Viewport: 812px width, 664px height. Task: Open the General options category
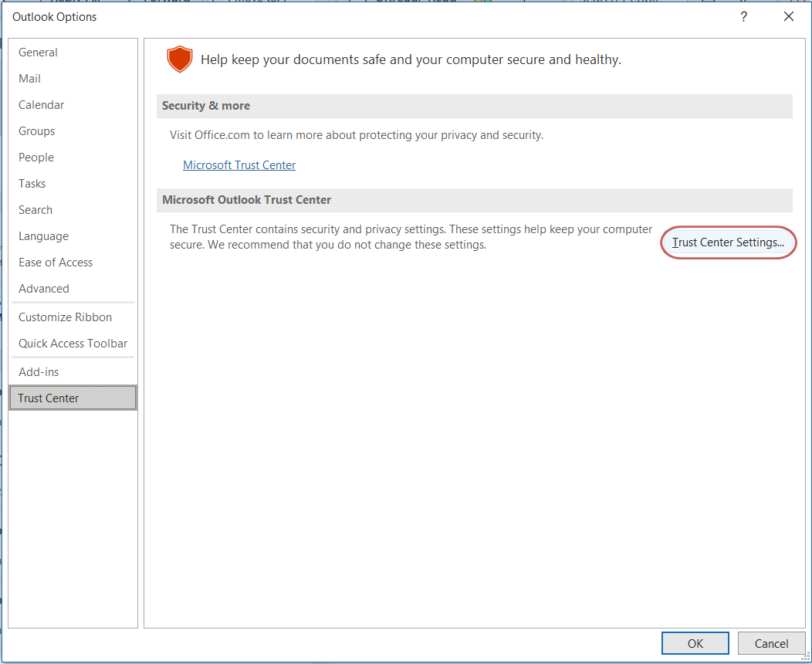[73, 53]
